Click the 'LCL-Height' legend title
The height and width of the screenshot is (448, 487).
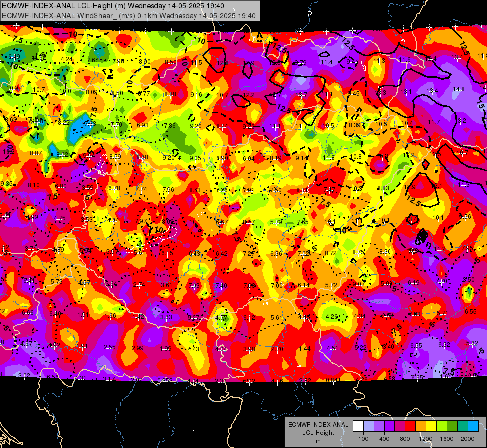318,433
